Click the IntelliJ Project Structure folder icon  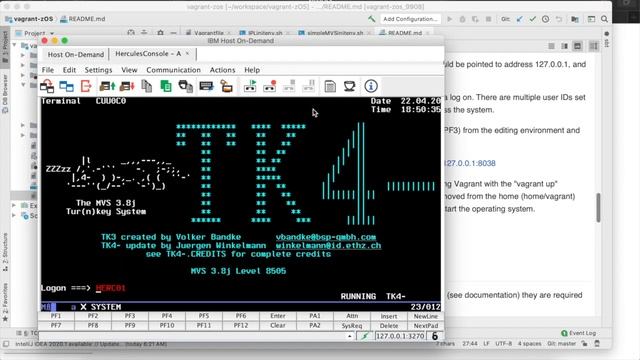pos(575,19)
